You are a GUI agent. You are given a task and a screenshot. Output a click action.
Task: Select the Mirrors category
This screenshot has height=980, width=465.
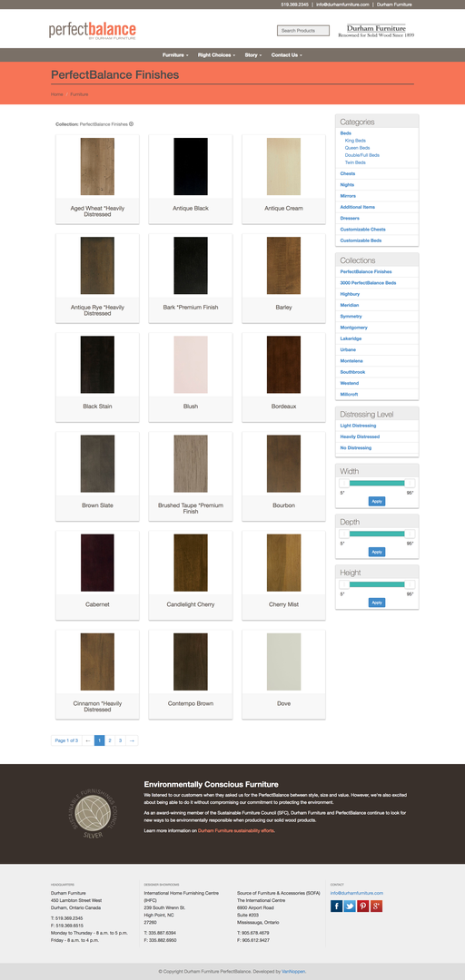point(348,196)
